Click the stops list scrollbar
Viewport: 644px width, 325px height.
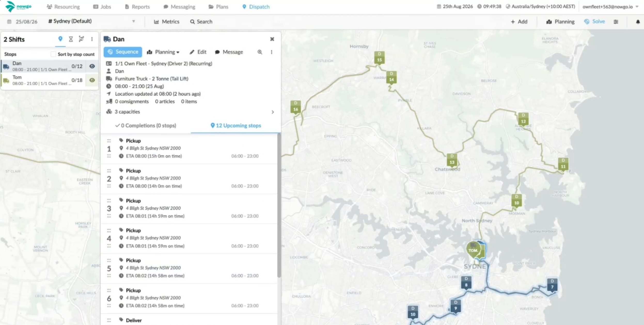tap(279, 206)
